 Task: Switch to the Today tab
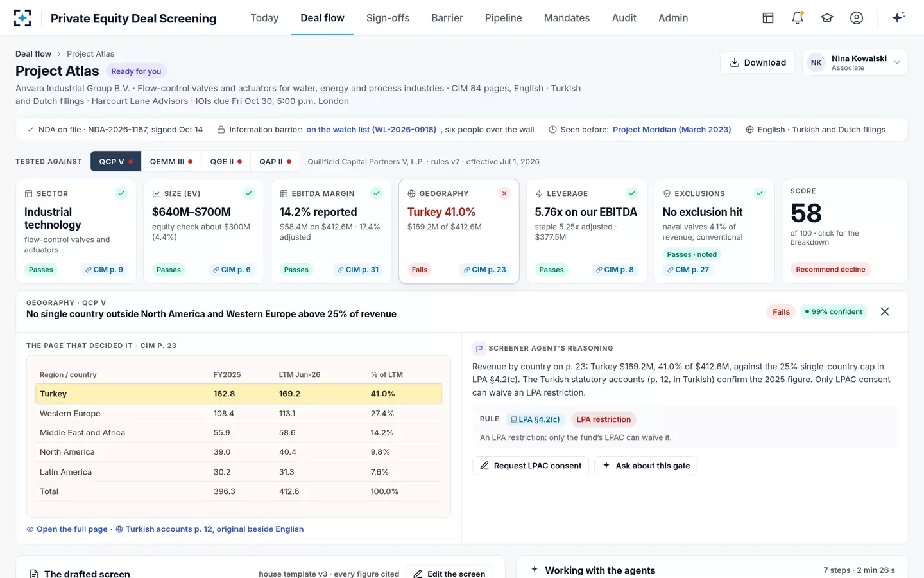(x=264, y=18)
